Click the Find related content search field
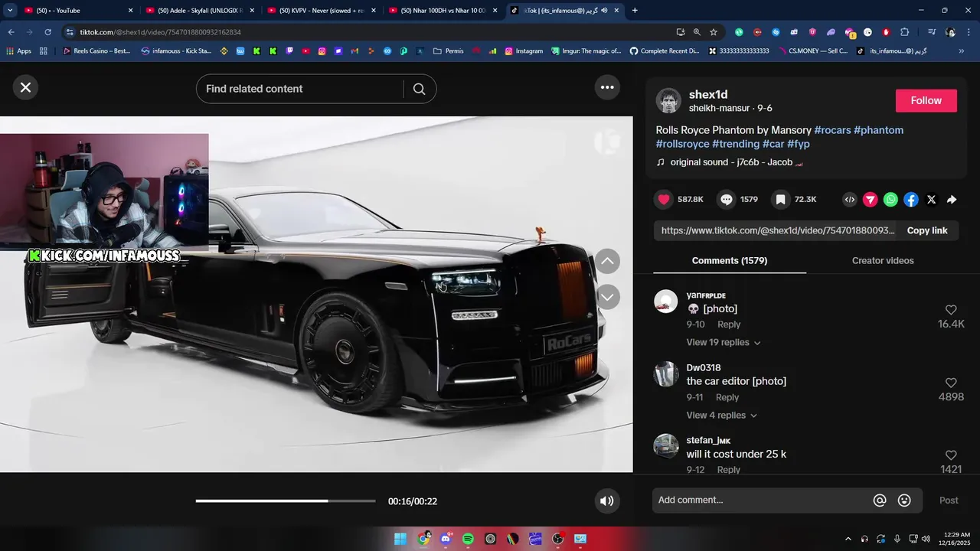Image resolution: width=980 pixels, height=551 pixels. 300,89
